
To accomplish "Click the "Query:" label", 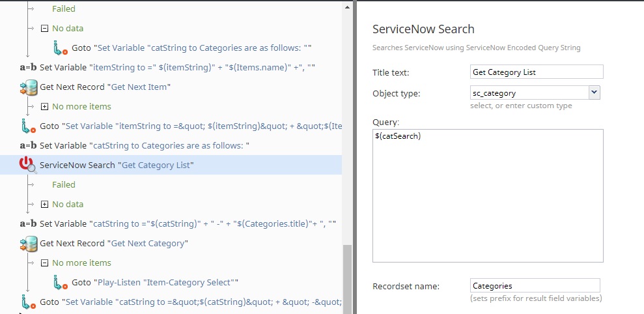I will pyautogui.click(x=385, y=122).
